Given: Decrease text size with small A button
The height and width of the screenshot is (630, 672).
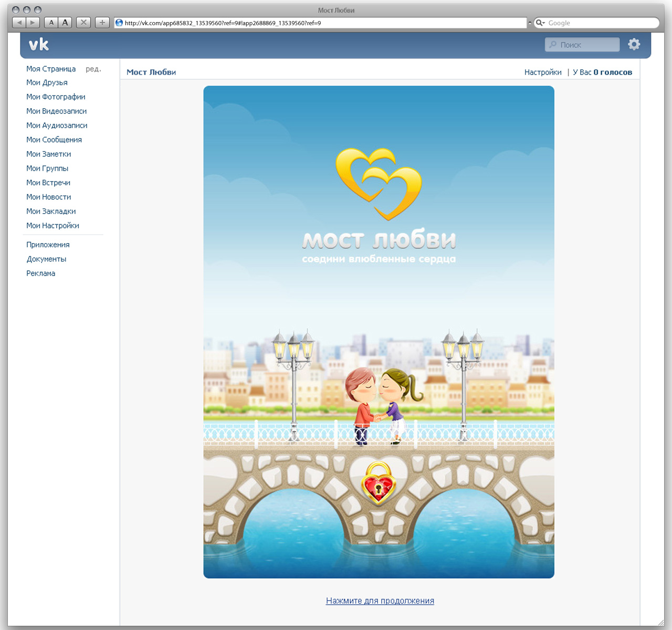Looking at the screenshot, I should coord(51,23).
